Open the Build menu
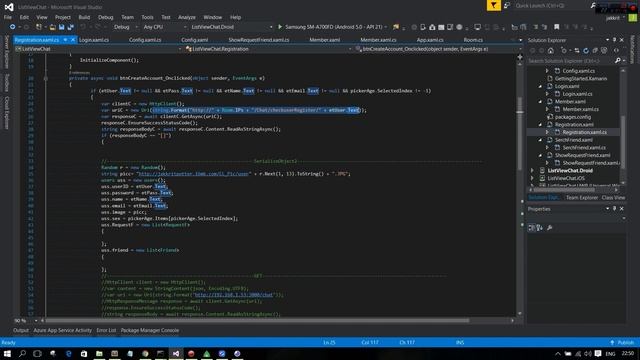 (x=84, y=17)
